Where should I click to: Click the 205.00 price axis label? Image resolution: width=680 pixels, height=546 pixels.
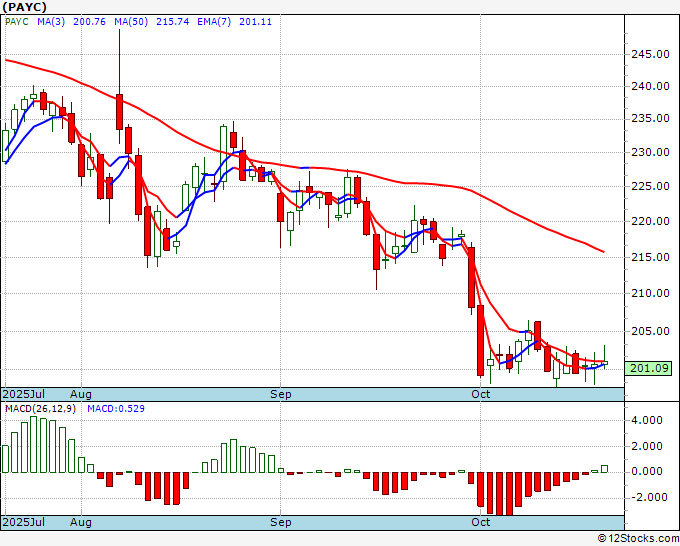coord(650,331)
